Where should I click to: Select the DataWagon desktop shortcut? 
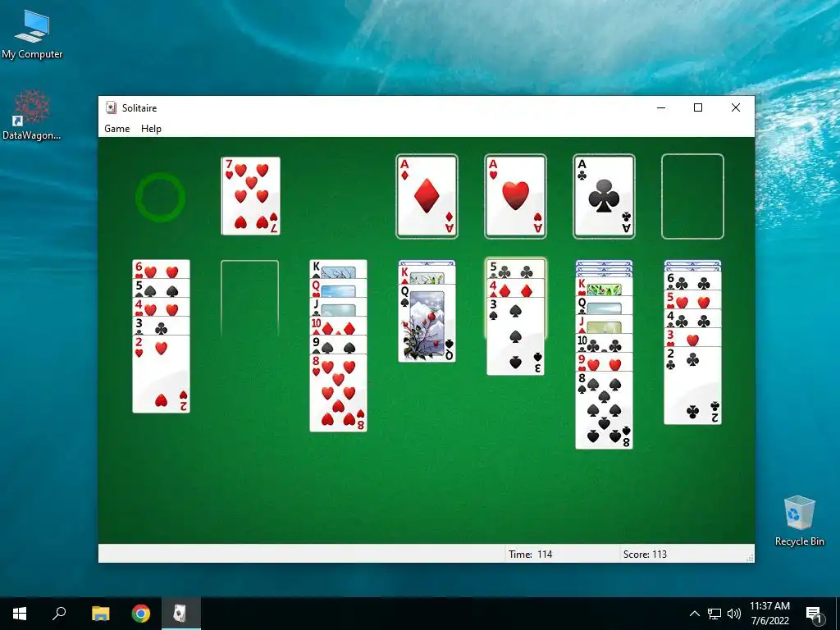click(x=32, y=115)
